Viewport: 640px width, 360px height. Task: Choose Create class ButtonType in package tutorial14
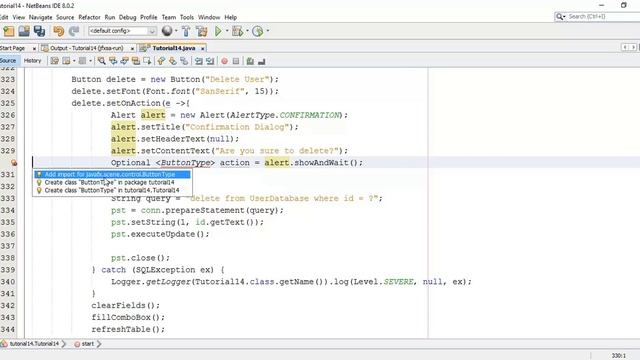(x=112, y=182)
